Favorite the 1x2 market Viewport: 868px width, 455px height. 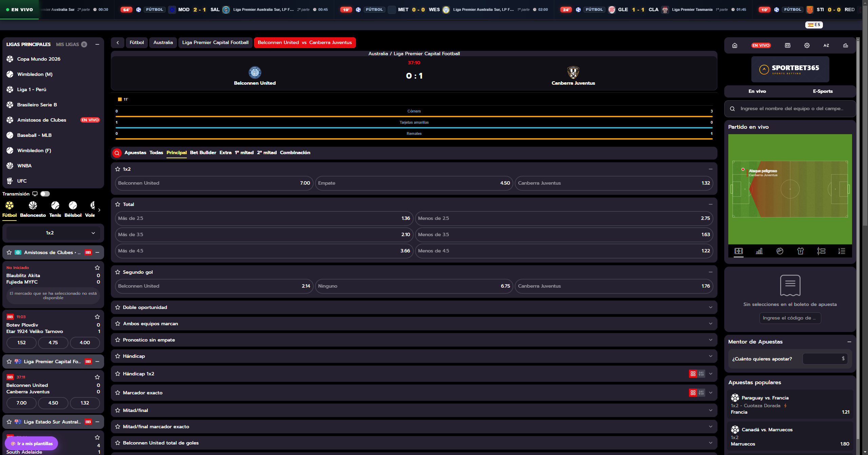[118, 169]
